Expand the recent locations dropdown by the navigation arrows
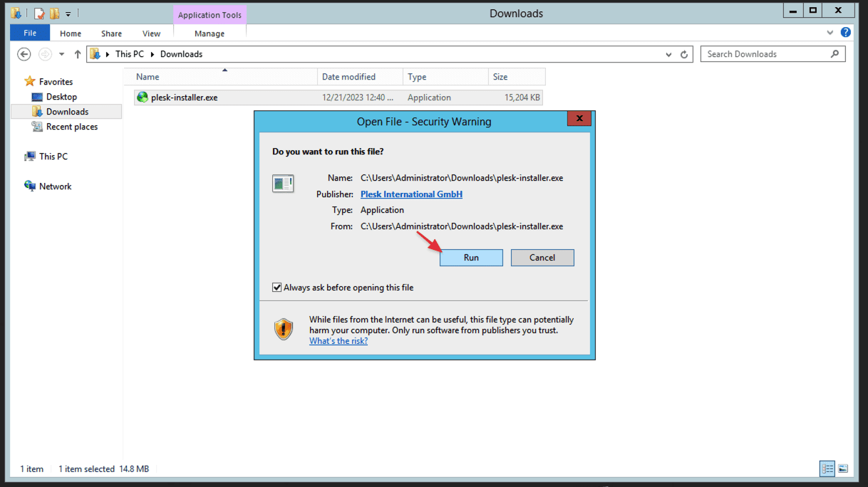 (x=61, y=54)
